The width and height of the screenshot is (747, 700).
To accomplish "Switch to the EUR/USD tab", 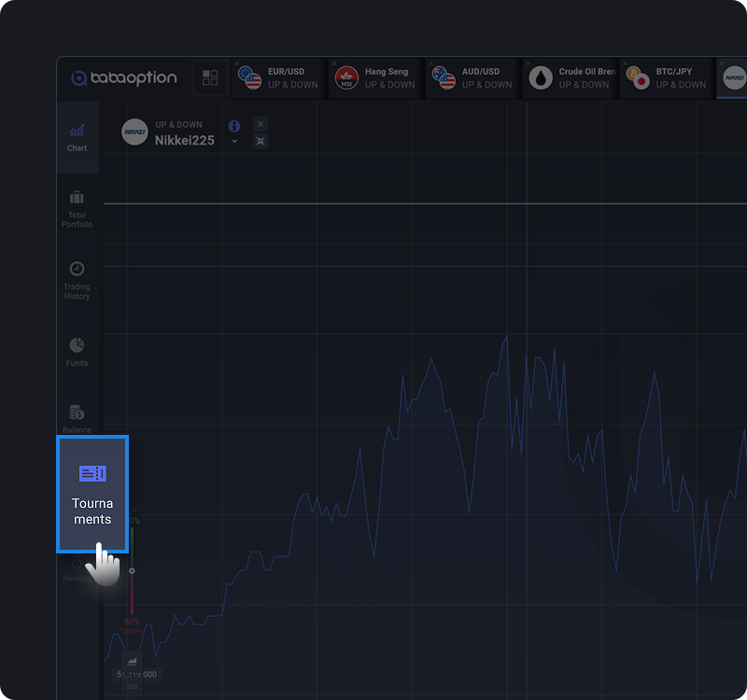I will click(279, 78).
